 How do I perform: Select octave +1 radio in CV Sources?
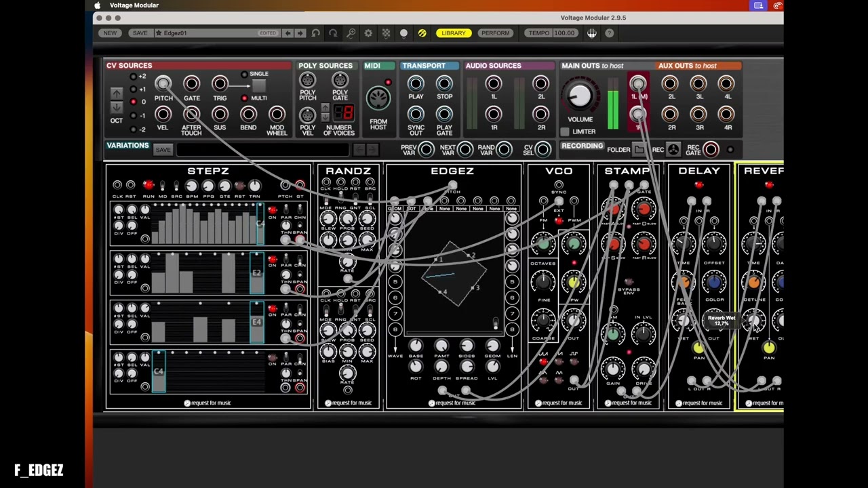pos(133,89)
